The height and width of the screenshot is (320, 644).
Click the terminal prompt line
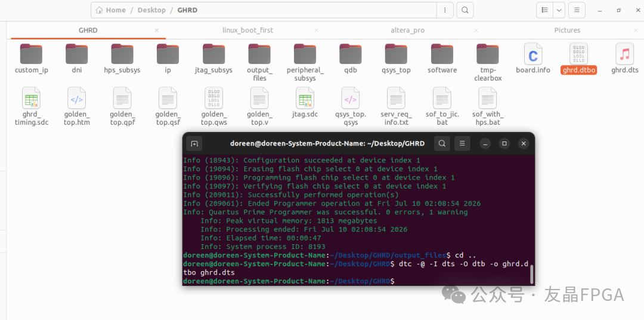289,281
